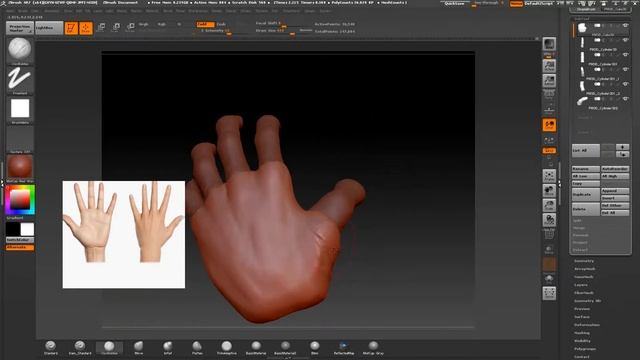Click the hand reference image
640x360 pixels.
124,235
